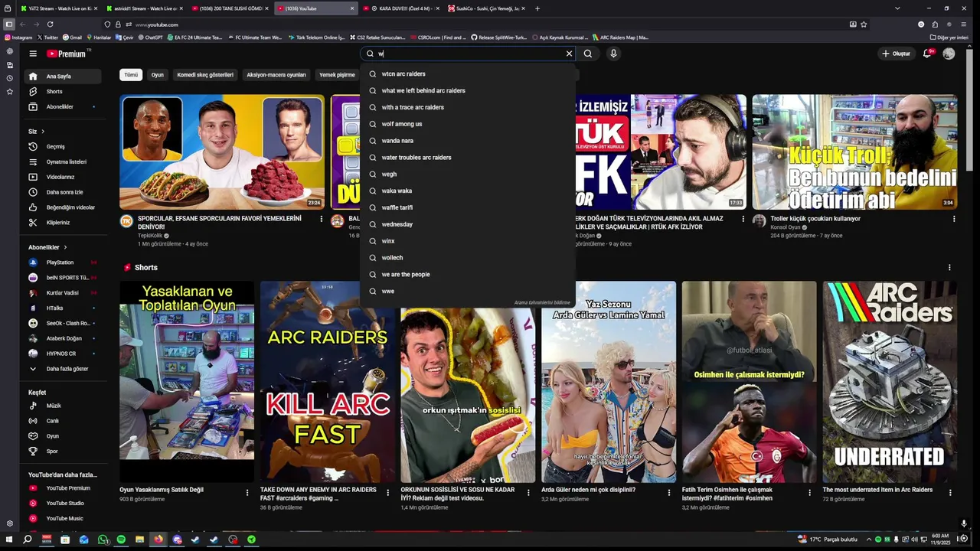Open WhatsApp from the taskbar
The width and height of the screenshot is (980, 551).
[103, 540]
